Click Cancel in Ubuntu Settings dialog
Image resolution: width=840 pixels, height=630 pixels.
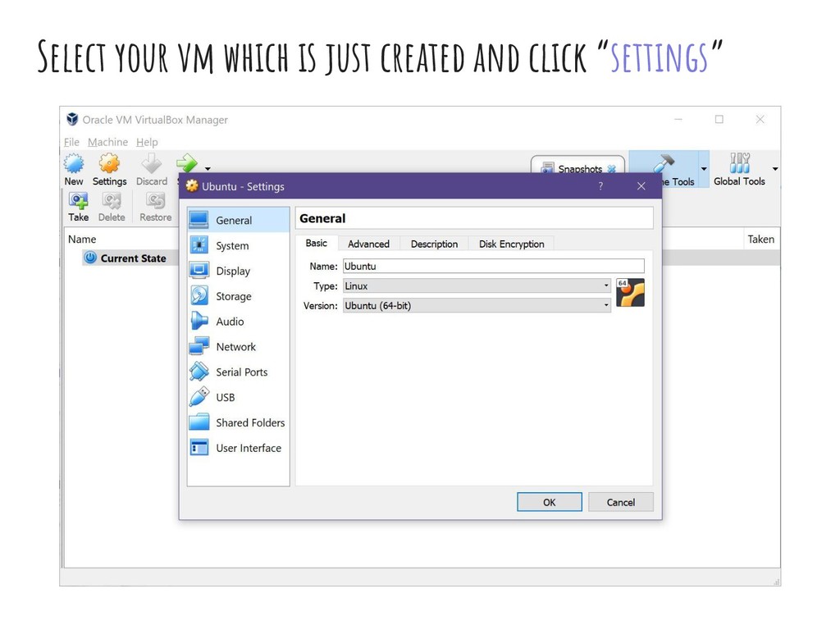point(621,502)
